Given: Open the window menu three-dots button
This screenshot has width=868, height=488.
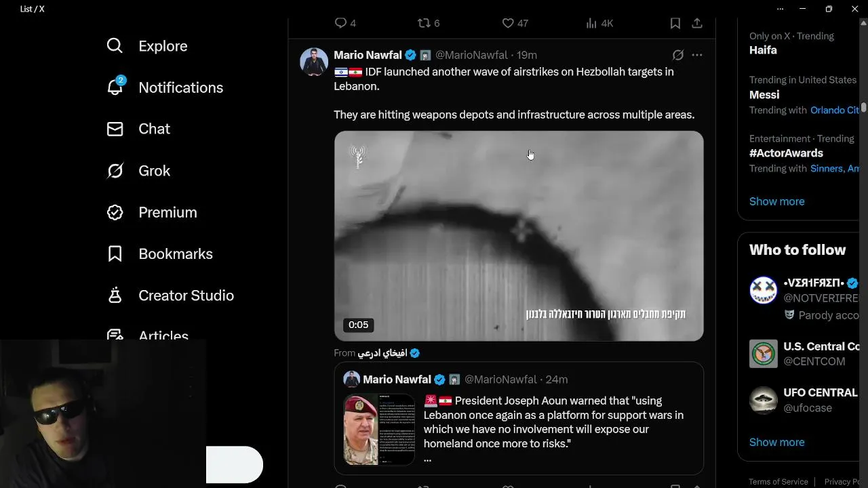Looking at the screenshot, I should 780,9.
